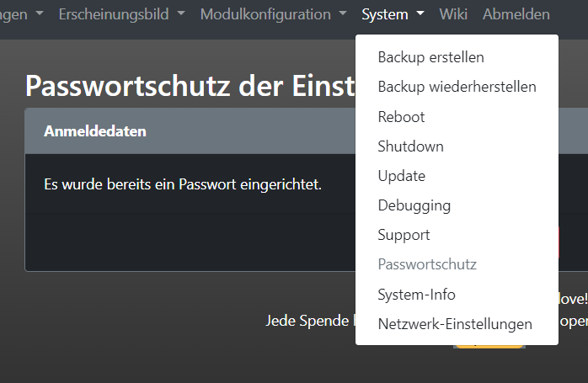588x383 pixels.
Task: Select Shutdown in the System dropdown
Action: coord(410,146)
